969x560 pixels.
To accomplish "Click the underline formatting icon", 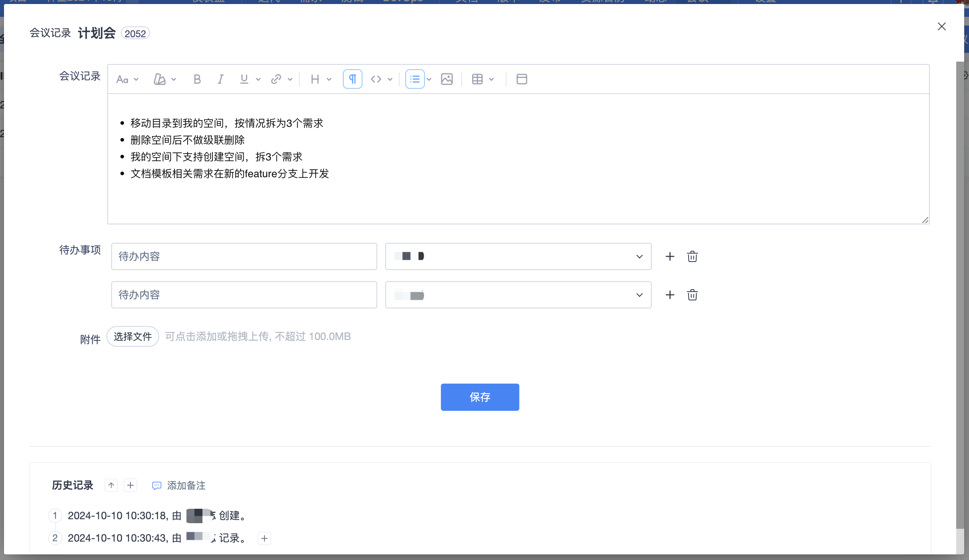I will point(244,79).
